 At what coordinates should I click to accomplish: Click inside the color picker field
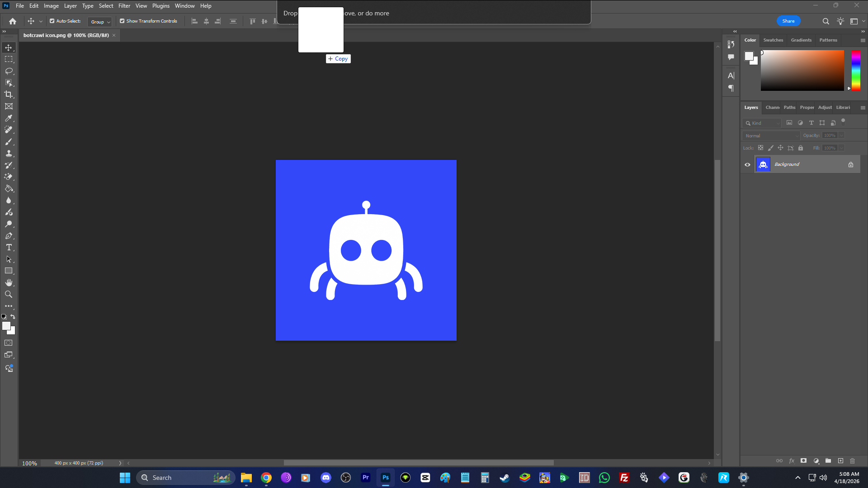(802, 70)
